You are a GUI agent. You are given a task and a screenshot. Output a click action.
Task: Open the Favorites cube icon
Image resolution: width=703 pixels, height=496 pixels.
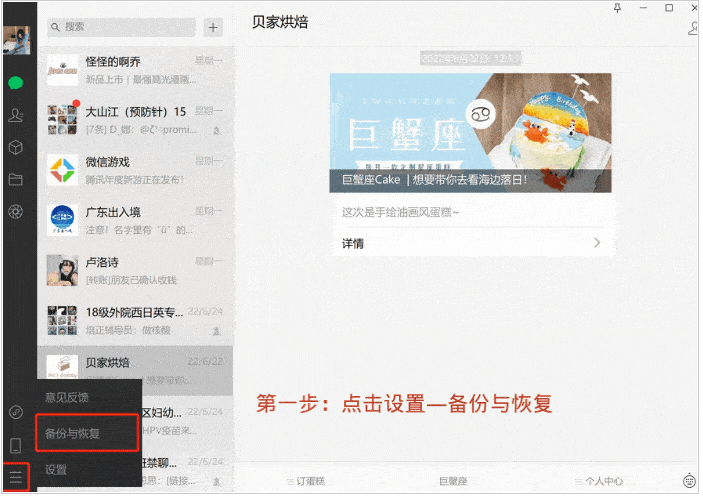(x=16, y=148)
